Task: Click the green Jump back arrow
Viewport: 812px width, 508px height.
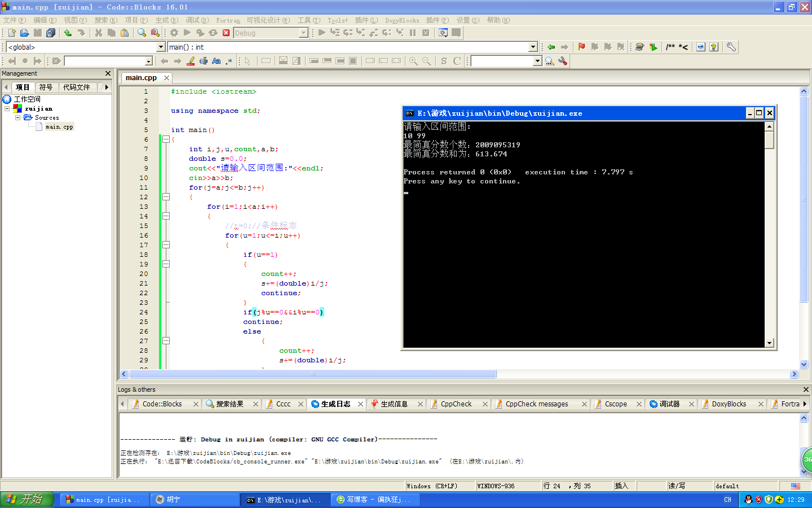Action: click(x=551, y=47)
